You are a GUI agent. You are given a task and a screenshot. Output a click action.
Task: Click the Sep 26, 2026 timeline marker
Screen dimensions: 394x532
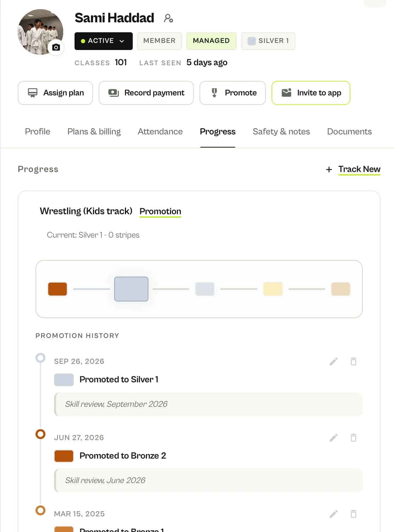(x=40, y=358)
